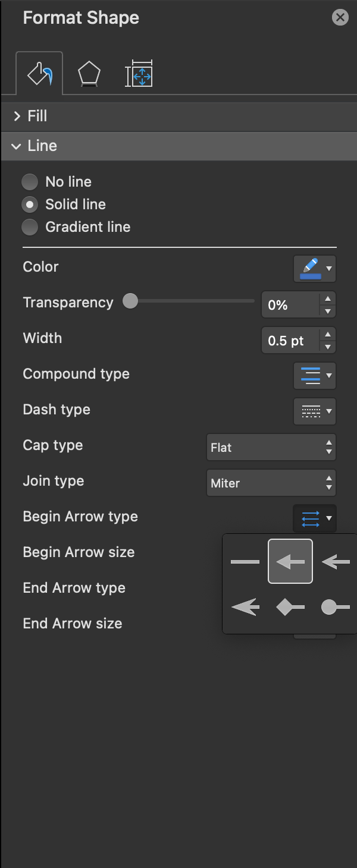Click the Width value field
The width and height of the screenshot is (357, 868).
290,341
